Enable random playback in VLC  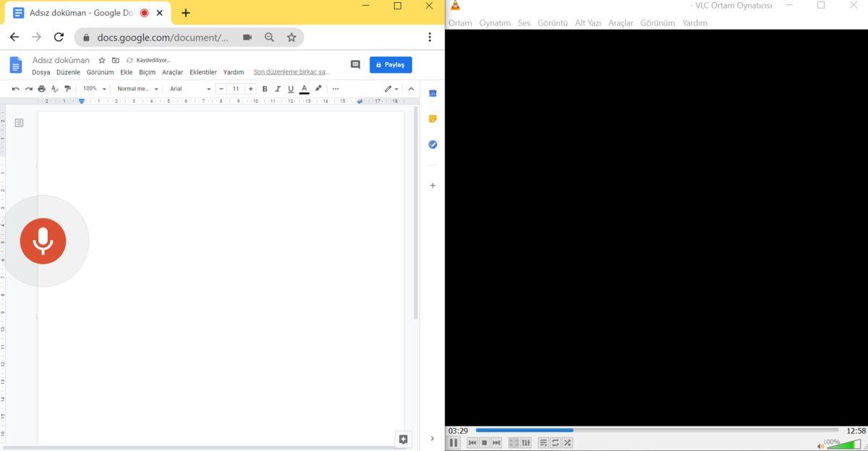pos(568,442)
